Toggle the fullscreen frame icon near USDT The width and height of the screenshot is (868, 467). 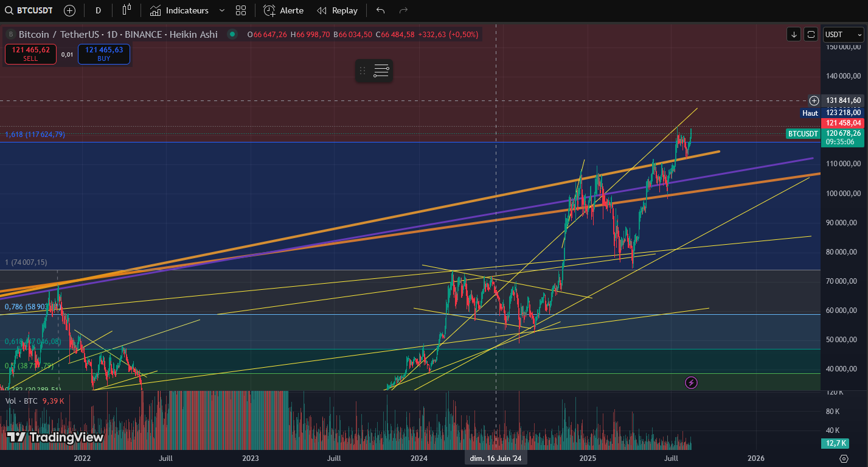coord(810,34)
